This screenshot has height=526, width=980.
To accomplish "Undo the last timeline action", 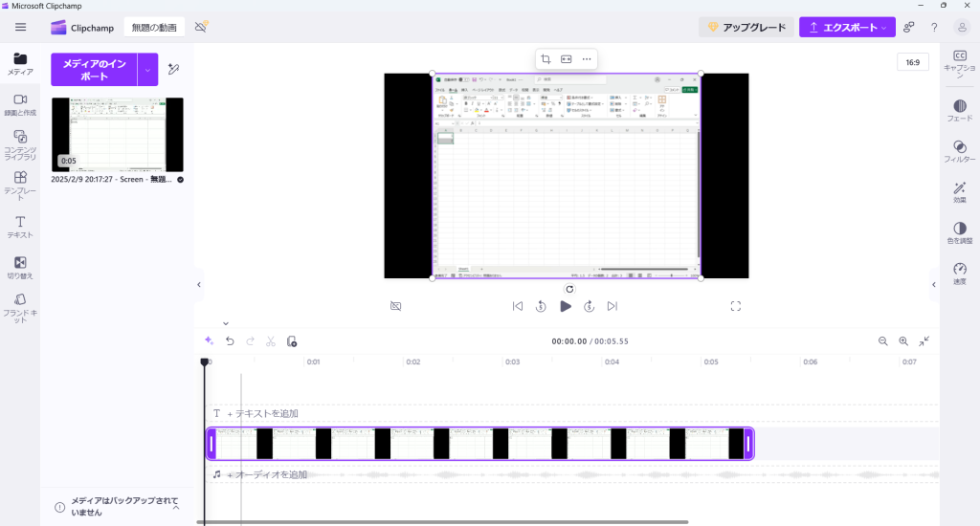I will 230,341.
